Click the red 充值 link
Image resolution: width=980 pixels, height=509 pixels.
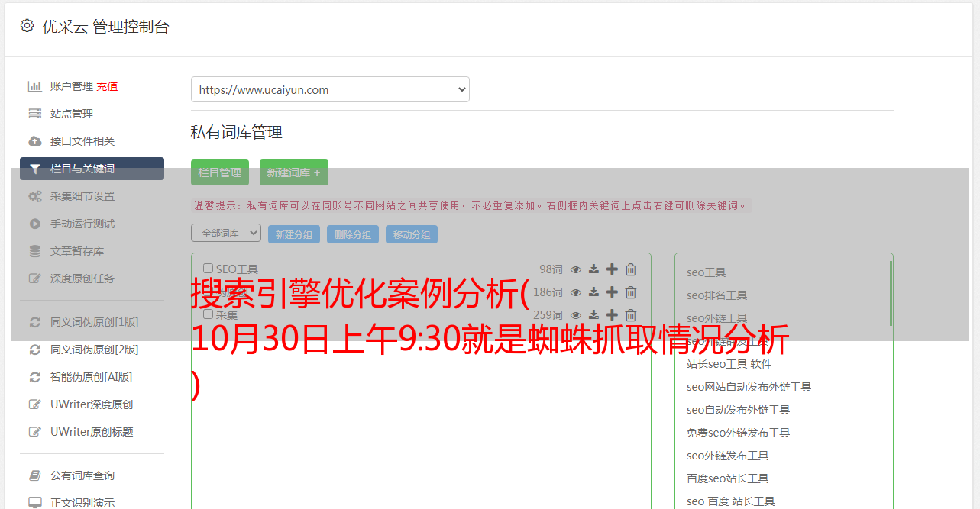coord(107,86)
